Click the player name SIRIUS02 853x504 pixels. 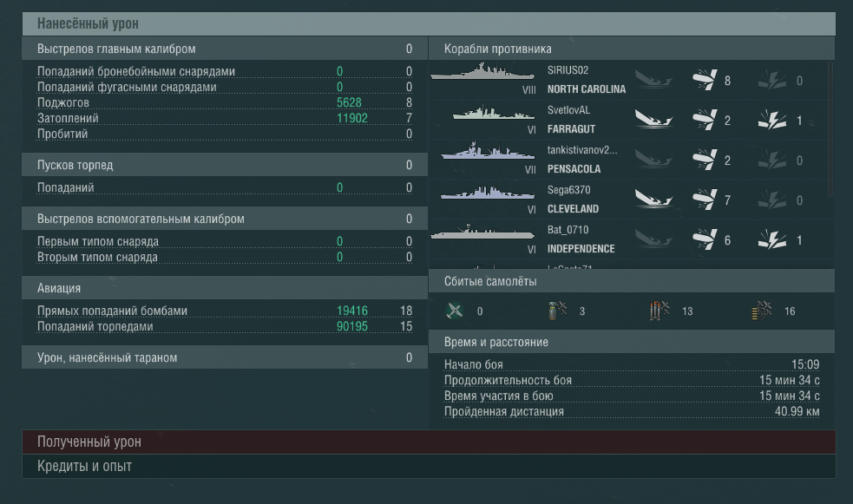point(568,70)
